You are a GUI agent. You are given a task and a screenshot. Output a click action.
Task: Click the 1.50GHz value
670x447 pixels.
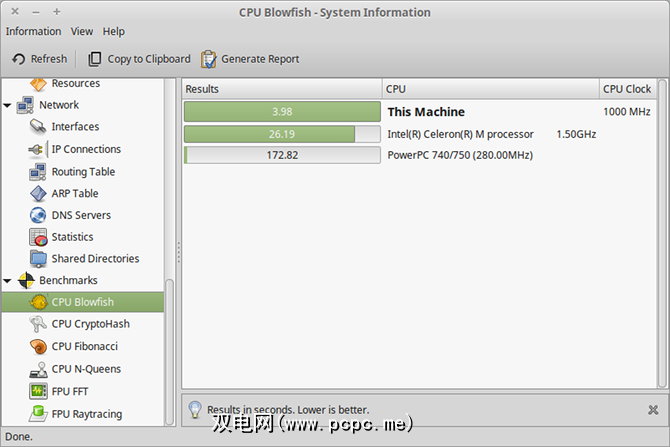point(576,134)
